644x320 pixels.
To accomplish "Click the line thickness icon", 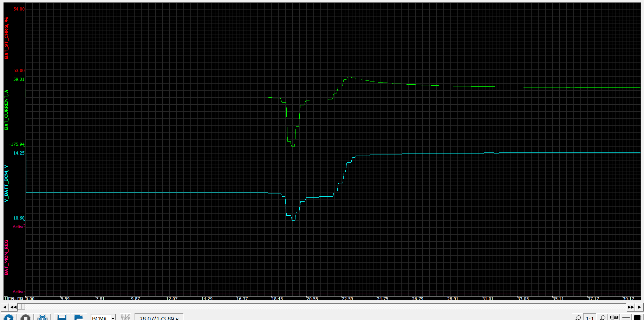I will pyautogui.click(x=626, y=318).
